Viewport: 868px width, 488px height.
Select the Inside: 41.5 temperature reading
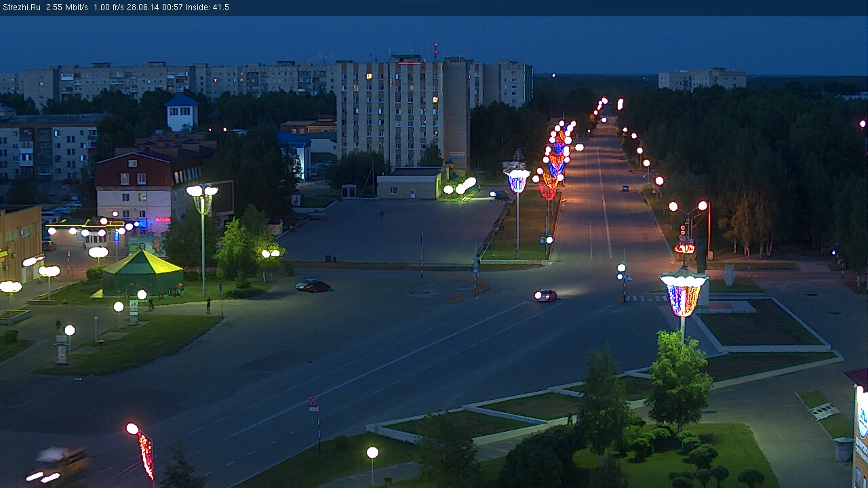[208, 7]
